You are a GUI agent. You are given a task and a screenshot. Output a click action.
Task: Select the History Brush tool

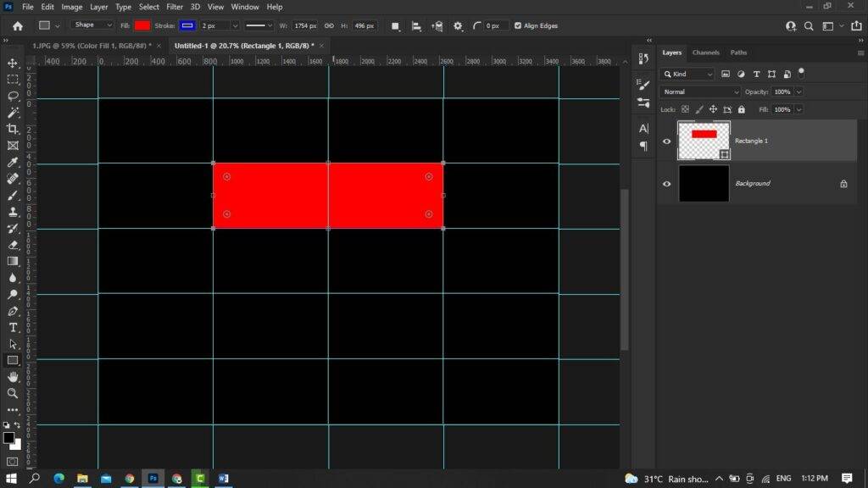click(13, 229)
